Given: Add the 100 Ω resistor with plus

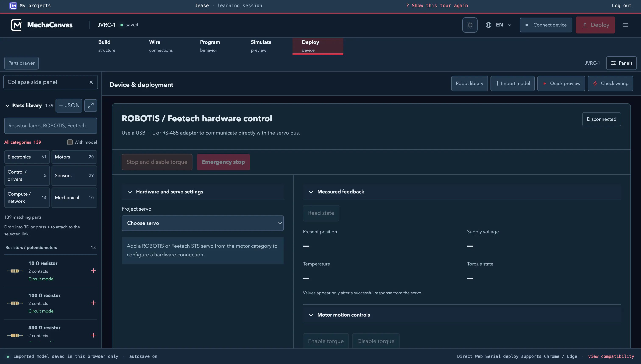Looking at the screenshot, I should 93,303.
